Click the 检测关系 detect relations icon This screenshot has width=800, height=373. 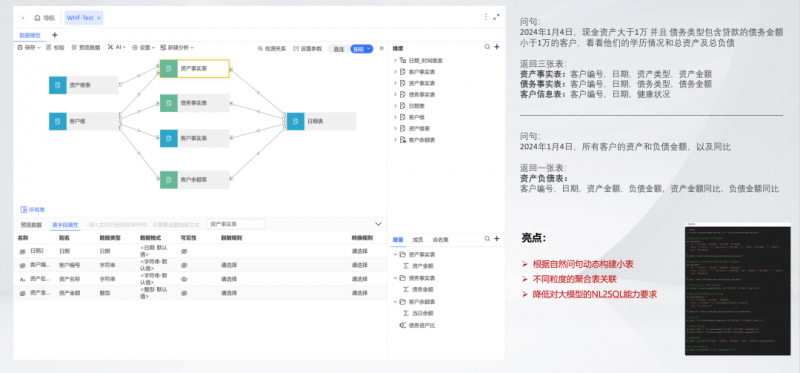[259, 49]
